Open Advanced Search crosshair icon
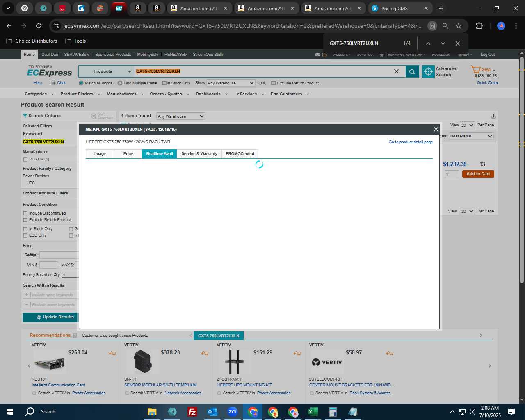The image size is (525, 420). (428, 71)
